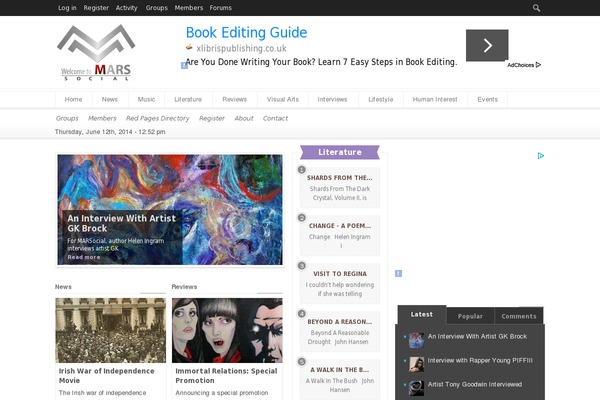Viewport: 600px width, 400px height.
Task: Open Artist Tony Goodwin Interviewed link
Action: 474,384
